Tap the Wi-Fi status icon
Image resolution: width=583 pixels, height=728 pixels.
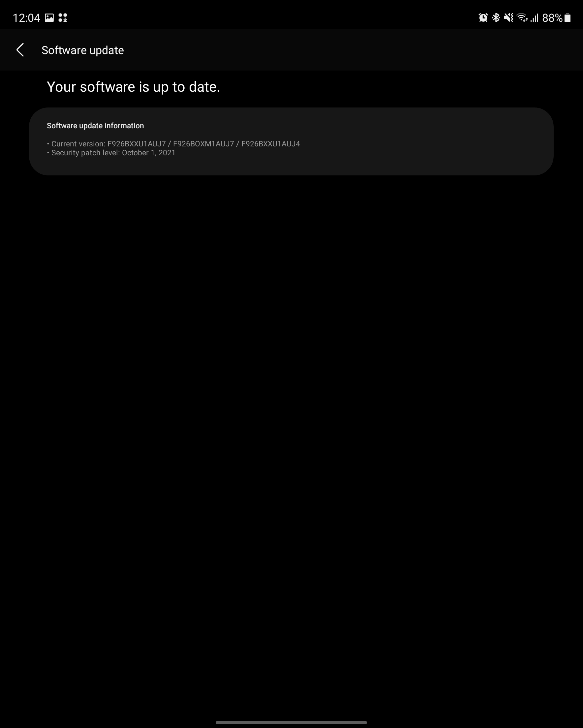click(522, 17)
